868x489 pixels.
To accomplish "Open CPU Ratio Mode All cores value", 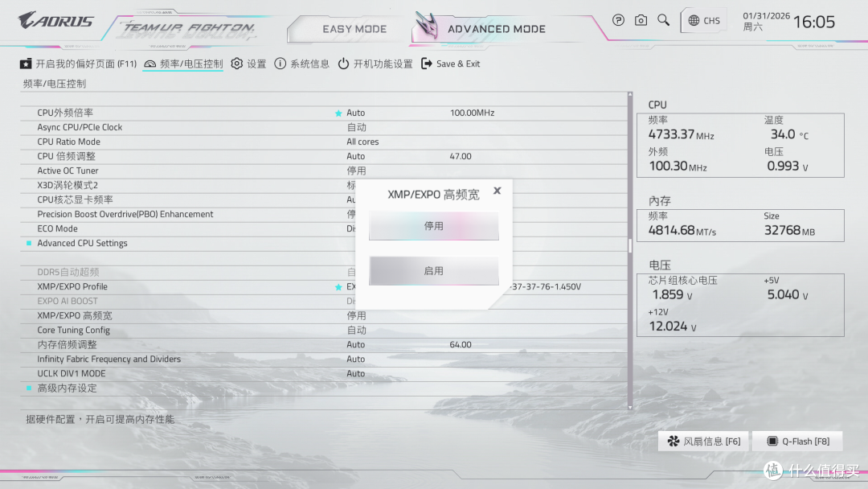I will click(x=362, y=142).
